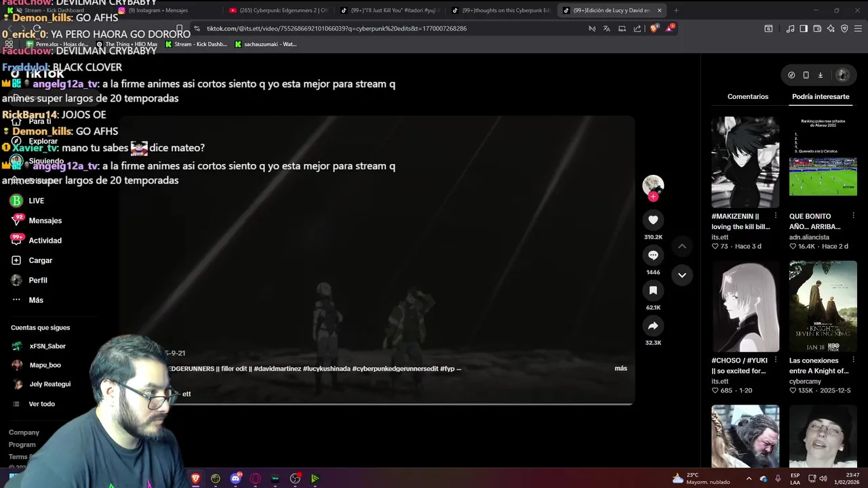
Task: Click the share page icon in address bar
Action: pyautogui.click(x=637, y=28)
